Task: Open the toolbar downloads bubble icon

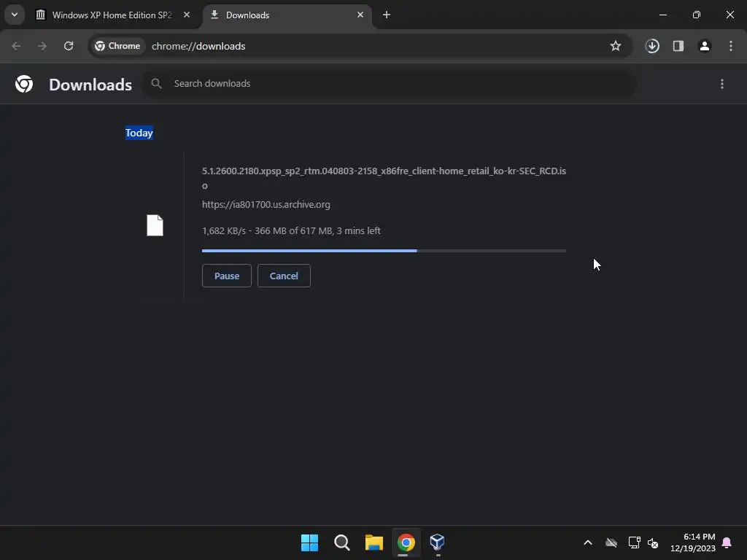Action: (652, 46)
